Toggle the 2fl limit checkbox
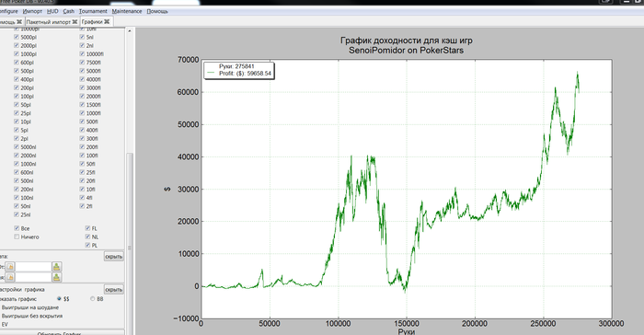Screen dimensions: 644x335 coord(82,206)
